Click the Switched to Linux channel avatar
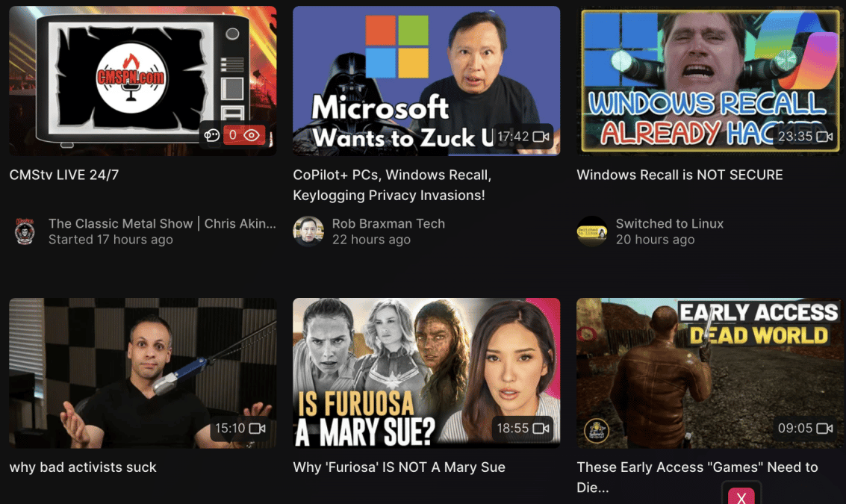The height and width of the screenshot is (504, 846). click(x=592, y=231)
